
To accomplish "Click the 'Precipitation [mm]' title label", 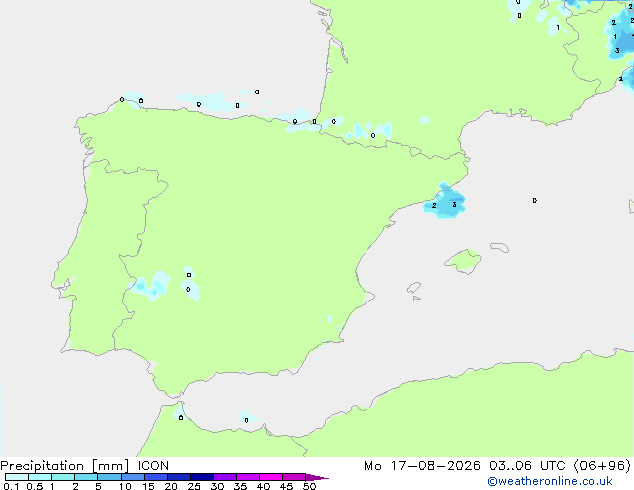I will [65, 466].
